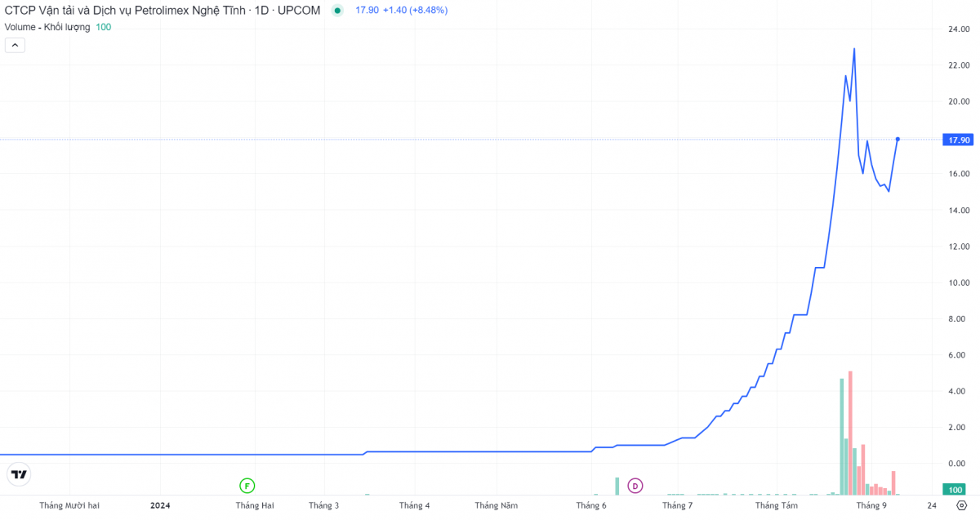Click the Tháng 9 time axis label
This screenshot has width=980, height=520.
click(871, 505)
